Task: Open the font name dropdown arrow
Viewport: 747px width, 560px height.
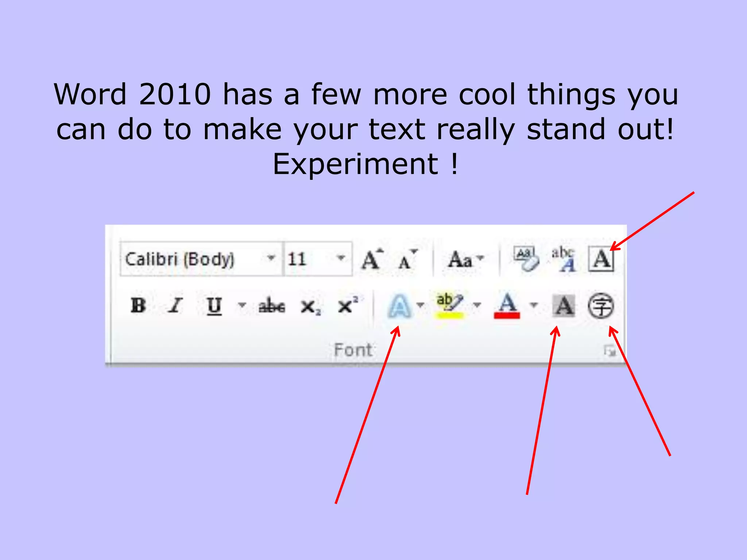Action: [271, 258]
